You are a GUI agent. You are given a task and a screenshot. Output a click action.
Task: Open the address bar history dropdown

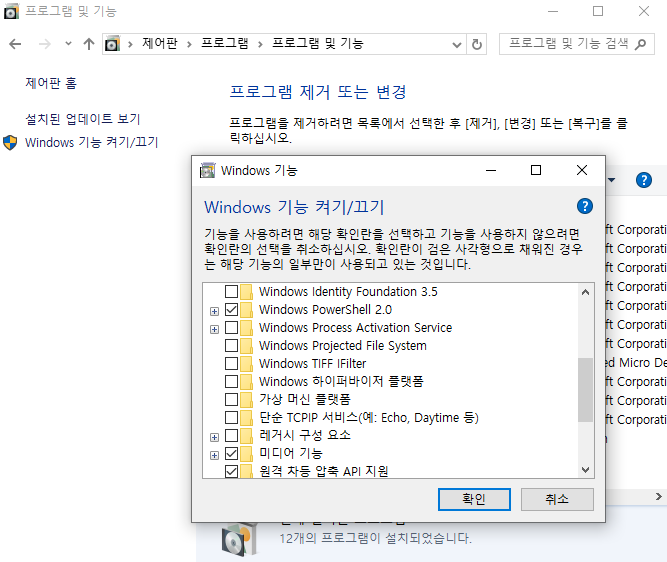(456, 44)
